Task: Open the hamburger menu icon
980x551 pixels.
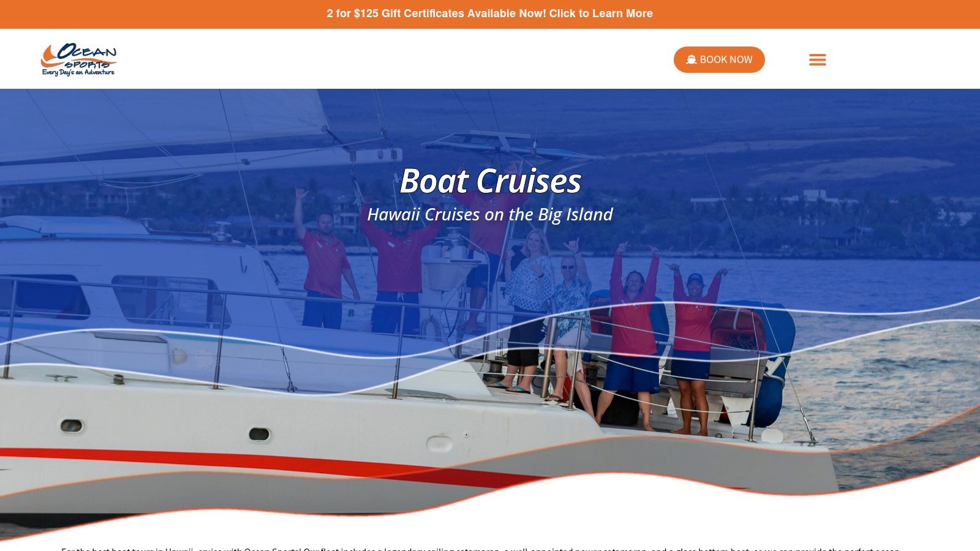Action: click(x=817, y=59)
